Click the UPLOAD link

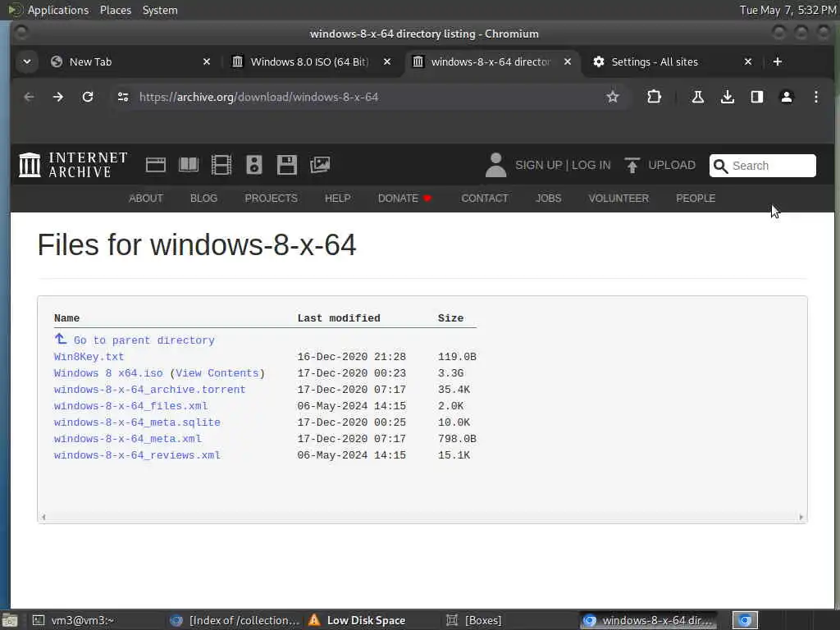tap(672, 165)
